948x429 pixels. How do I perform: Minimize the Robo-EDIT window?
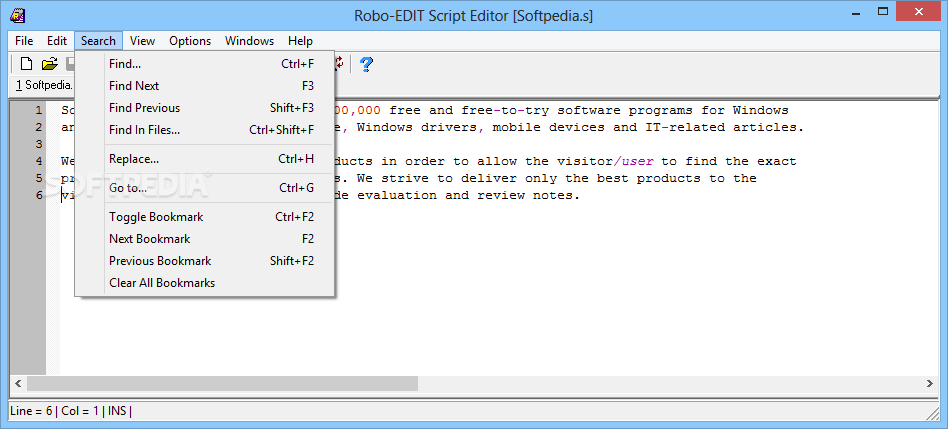point(854,11)
